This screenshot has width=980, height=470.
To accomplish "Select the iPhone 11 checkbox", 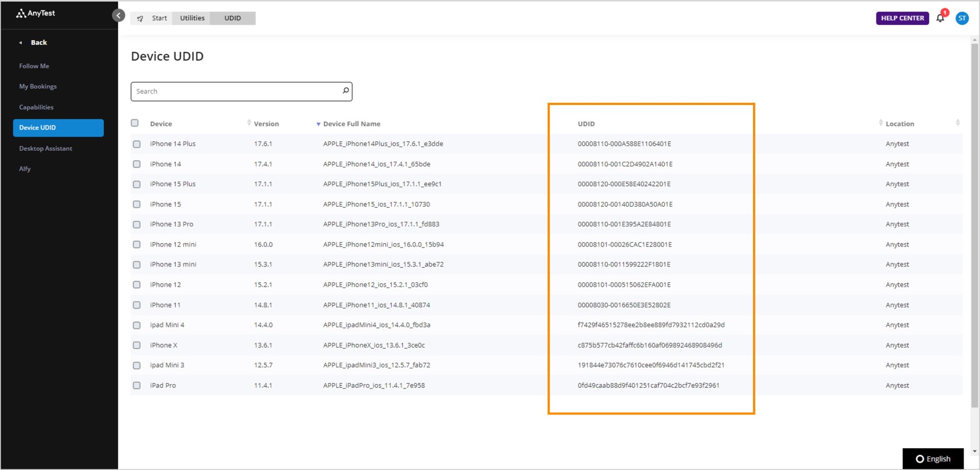I will [x=137, y=305].
